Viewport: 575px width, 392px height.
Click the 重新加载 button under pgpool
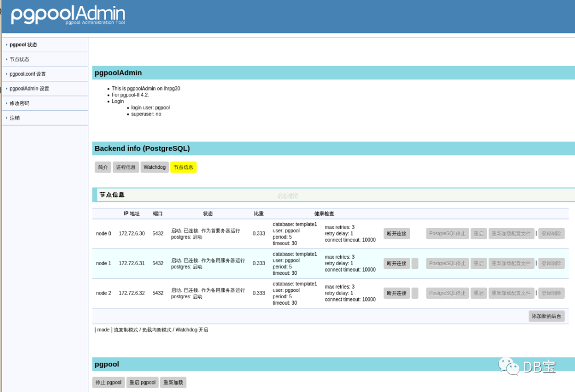pyautogui.click(x=173, y=382)
